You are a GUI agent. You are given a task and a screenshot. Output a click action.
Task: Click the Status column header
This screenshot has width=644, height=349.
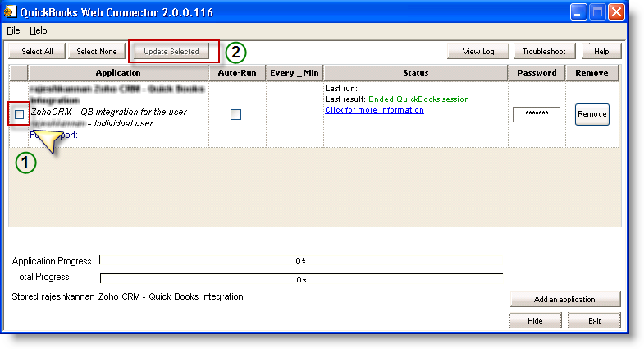pos(416,73)
